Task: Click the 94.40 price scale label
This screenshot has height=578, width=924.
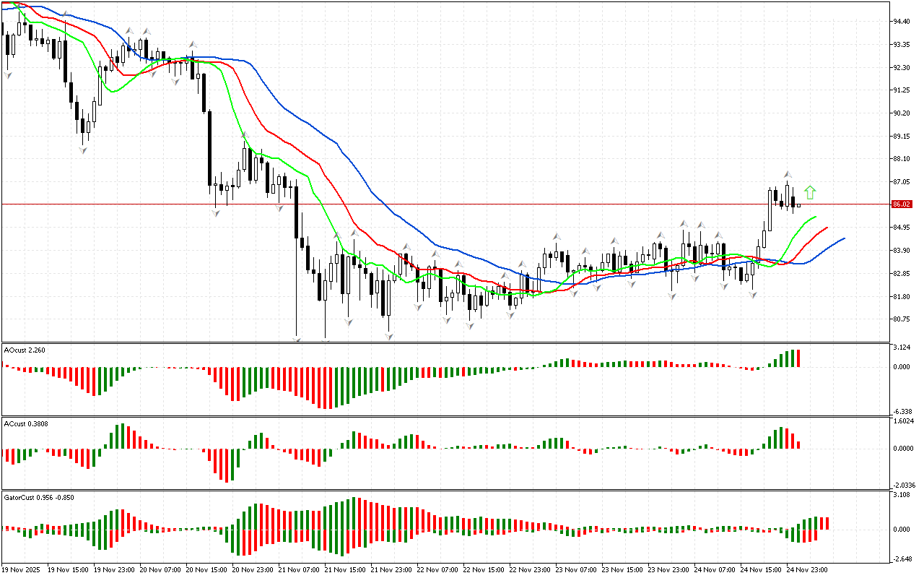Action: click(x=901, y=22)
